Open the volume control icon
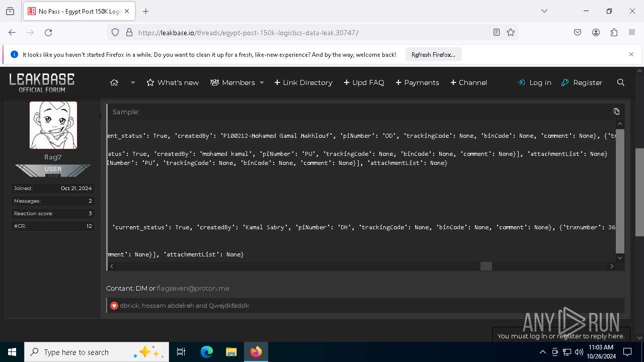 click(579, 352)
